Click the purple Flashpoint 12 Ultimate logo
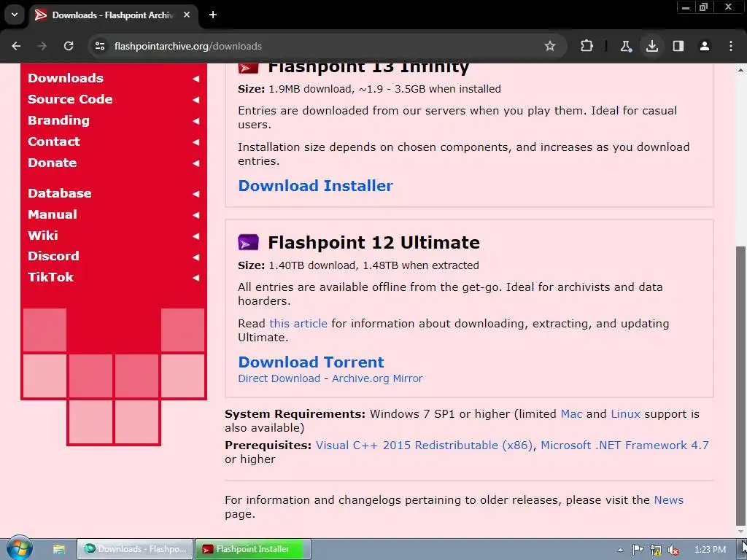Viewport: 747px width, 560px height. tap(248, 242)
